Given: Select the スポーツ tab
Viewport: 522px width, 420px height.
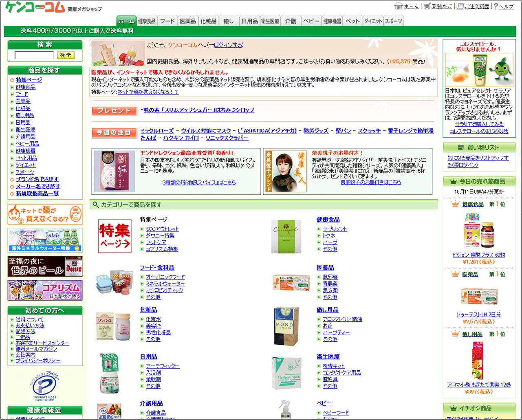Looking at the screenshot, I should coord(394,21).
